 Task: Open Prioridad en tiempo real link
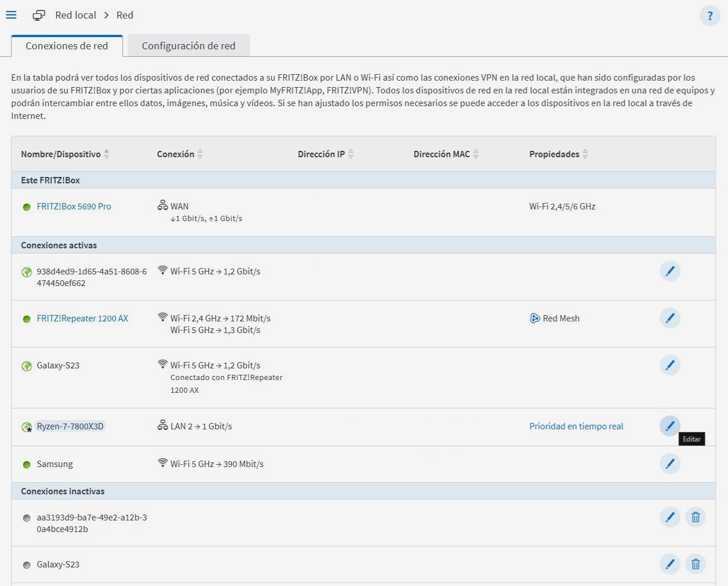pyautogui.click(x=576, y=426)
